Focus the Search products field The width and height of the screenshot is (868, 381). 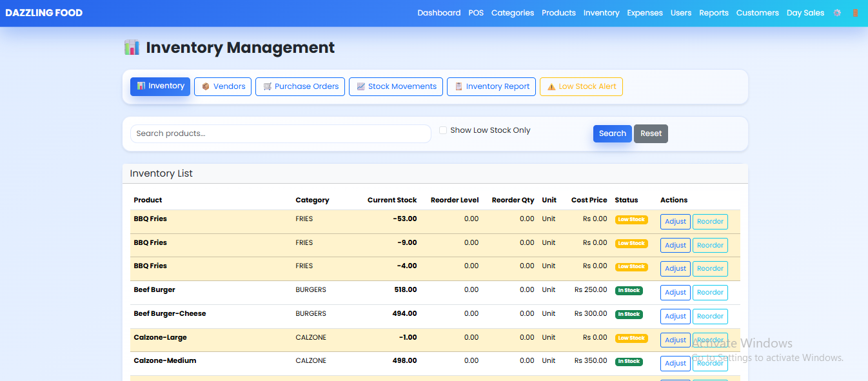coord(281,133)
